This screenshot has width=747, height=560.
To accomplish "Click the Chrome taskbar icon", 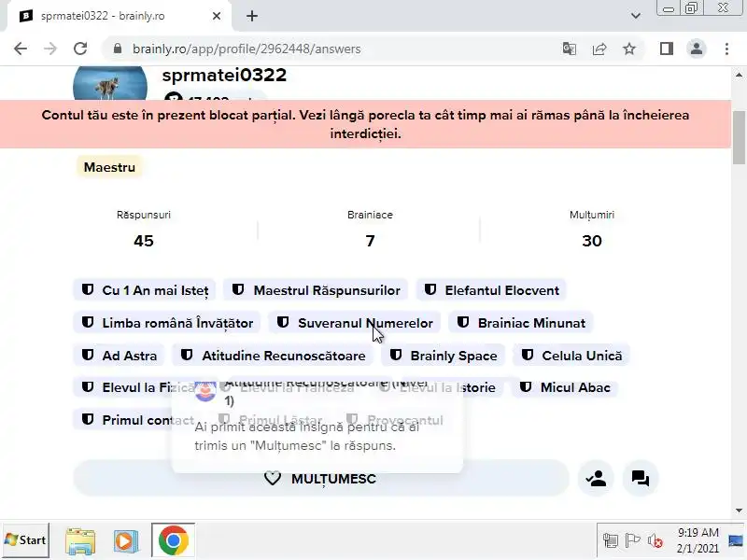I will pos(173,540).
